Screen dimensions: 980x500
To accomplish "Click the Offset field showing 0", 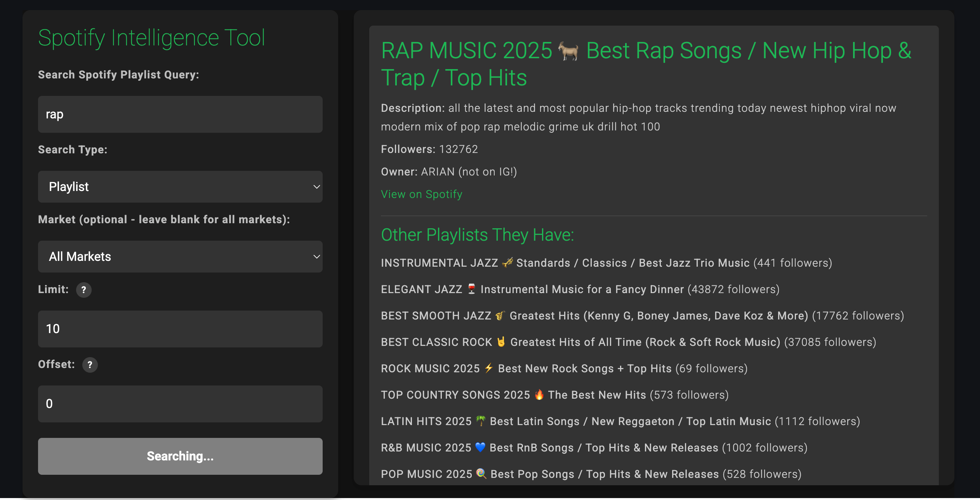I will [x=180, y=404].
